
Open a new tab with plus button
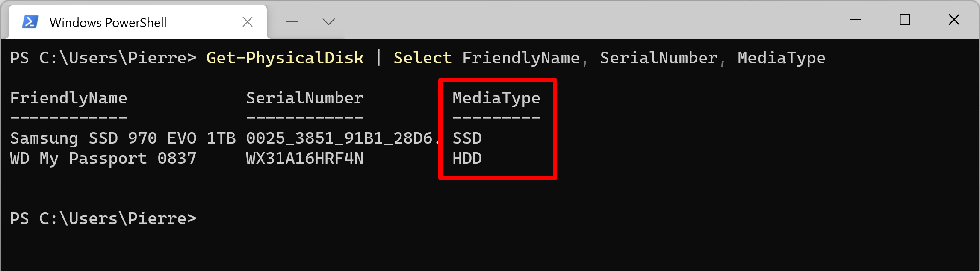(292, 21)
